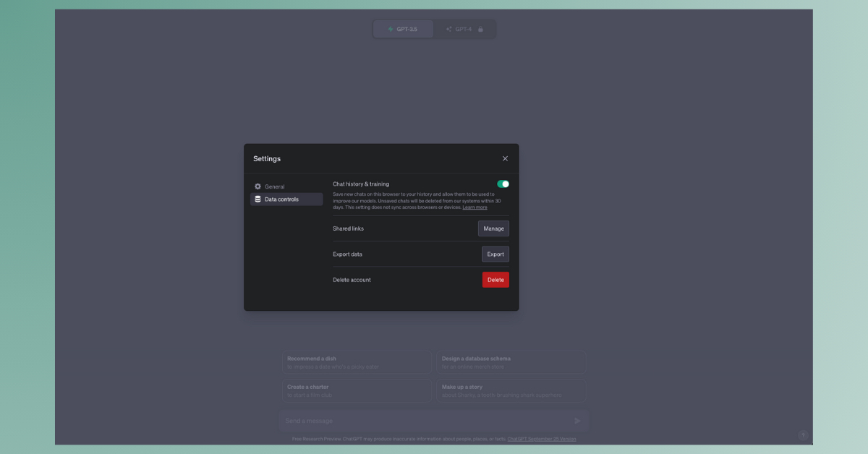Click the gear icon beside General
This screenshot has width=868, height=454.
(x=258, y=187)
